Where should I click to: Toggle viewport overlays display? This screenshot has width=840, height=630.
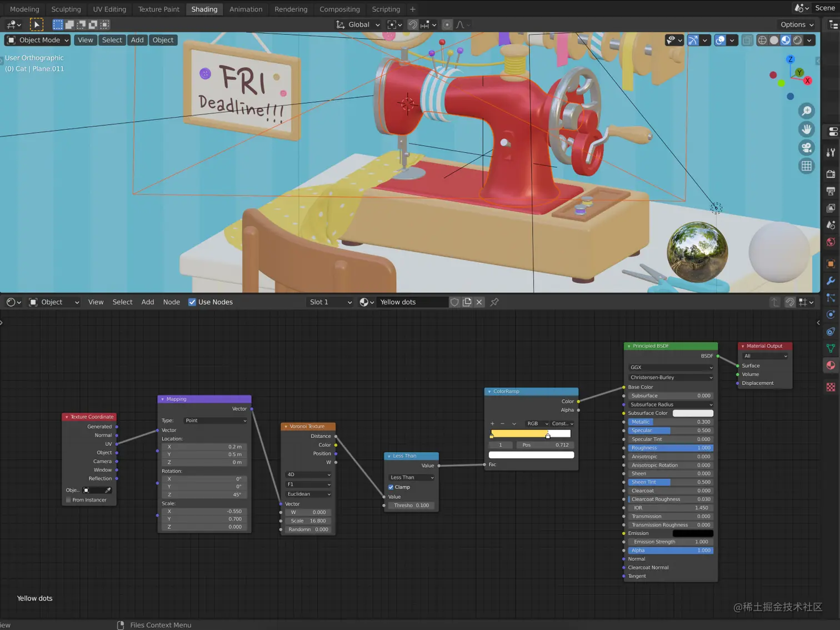point(720,40)
